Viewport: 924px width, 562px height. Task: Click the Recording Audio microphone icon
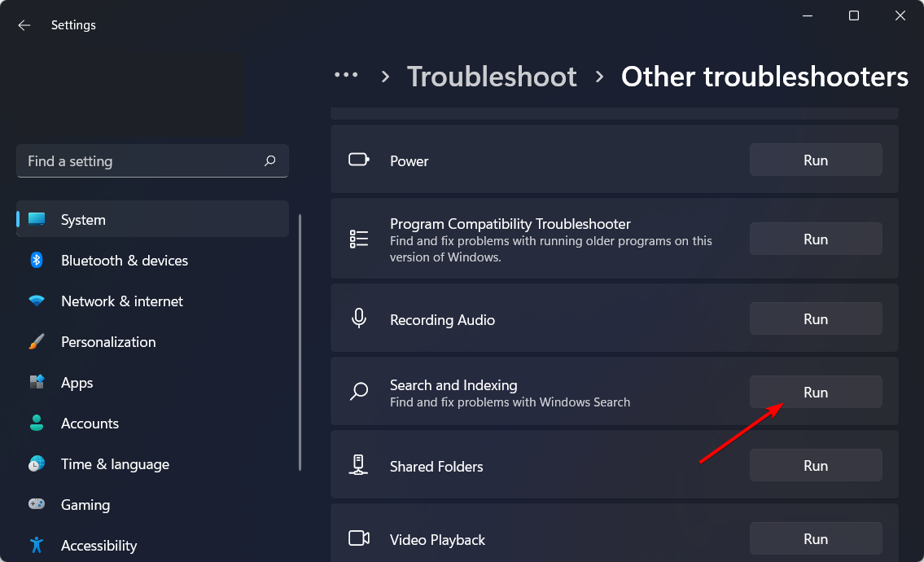pos(359,318)
